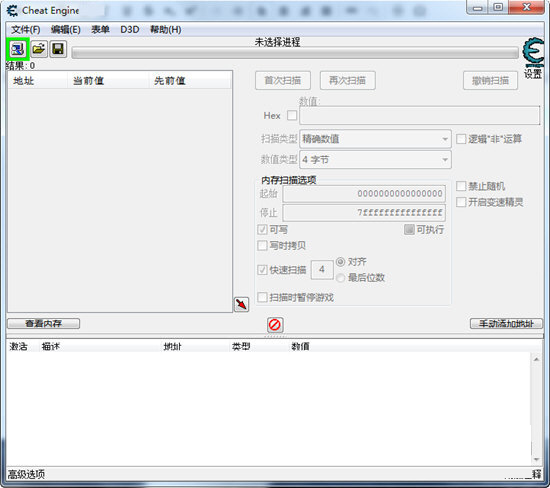The width and height of the screenshot is (550, 488).
Task: Toggle the 可执行 checkbox
Action: coord(409,230)
